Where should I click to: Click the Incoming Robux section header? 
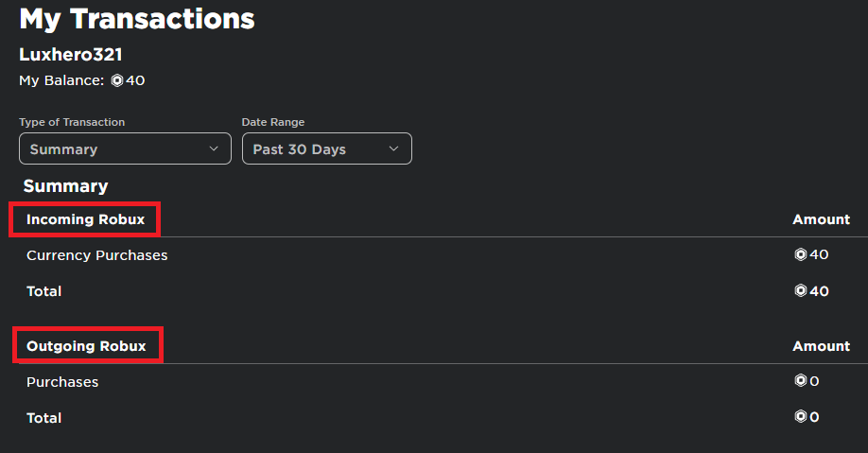coord(85,219)
